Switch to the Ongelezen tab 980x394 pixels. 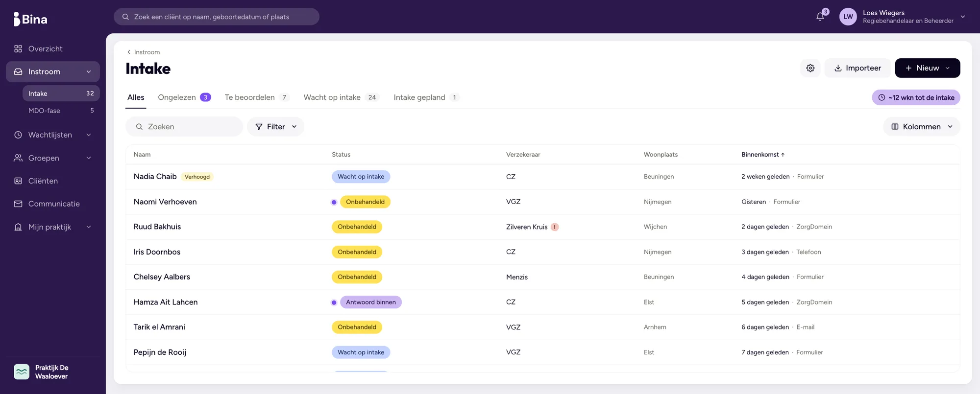click(184, 97)
